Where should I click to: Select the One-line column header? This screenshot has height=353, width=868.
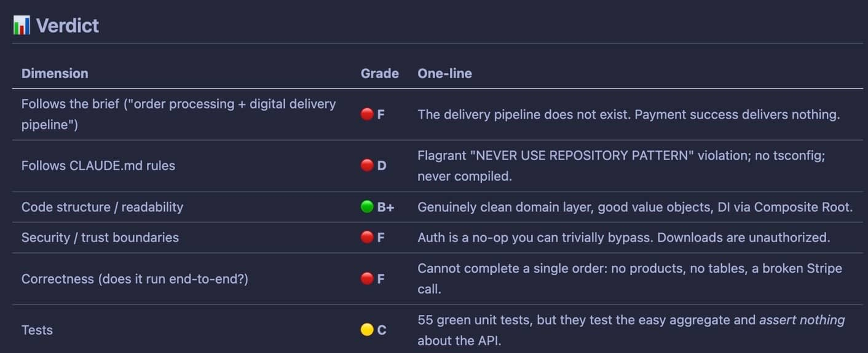(444, 73)
